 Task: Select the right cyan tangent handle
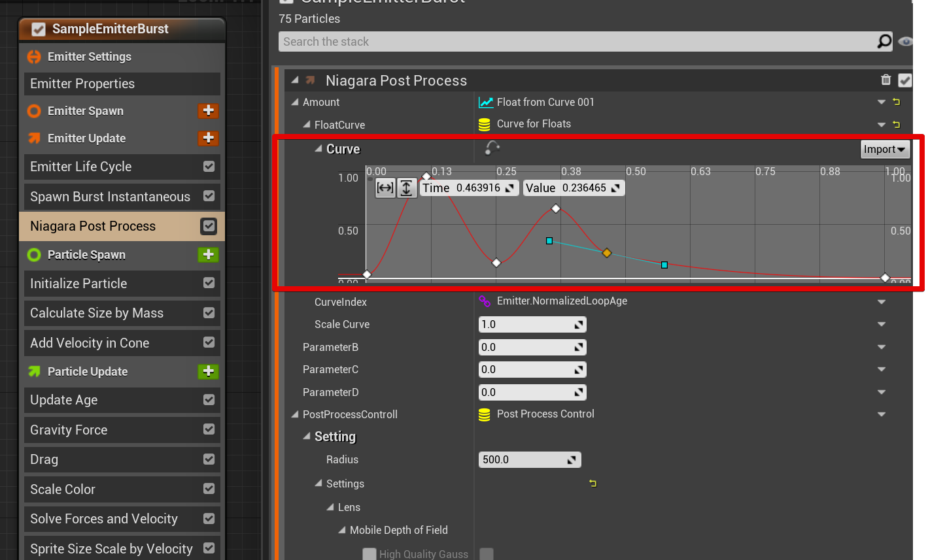664,265
